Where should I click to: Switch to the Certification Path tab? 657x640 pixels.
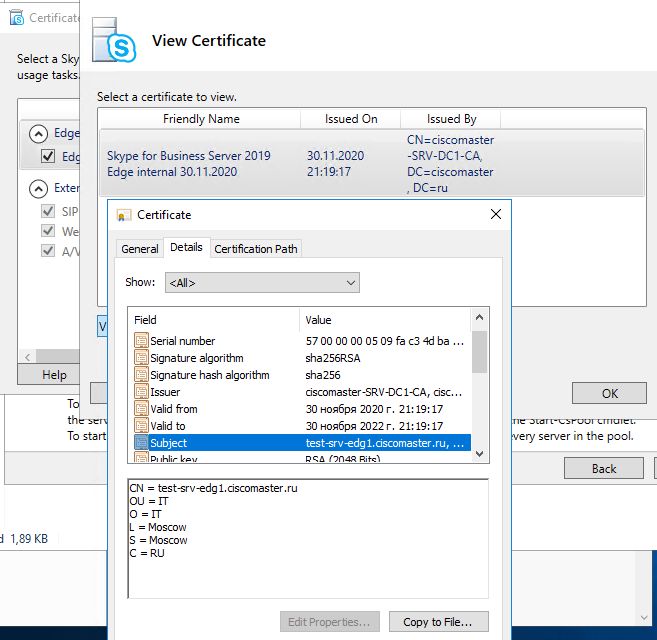tap(256, 249)
